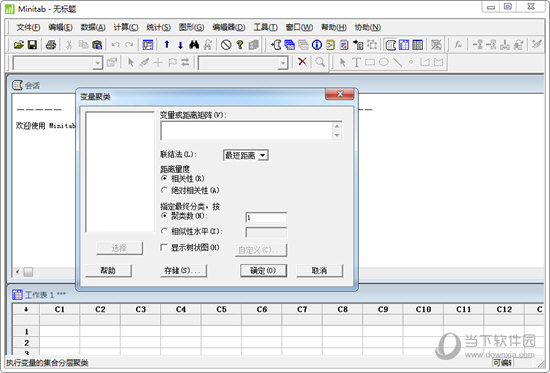This screenshot has height=373, width=550.
Task: Click the Print Window printer icon
Action: pos(51,45)
